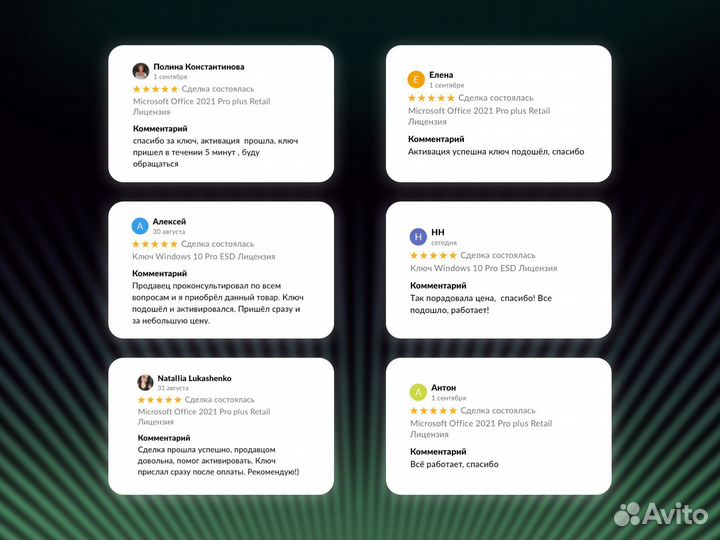The image size is (720, 540).
Task: Click the star rating in Антон's review
Action: 433,411
